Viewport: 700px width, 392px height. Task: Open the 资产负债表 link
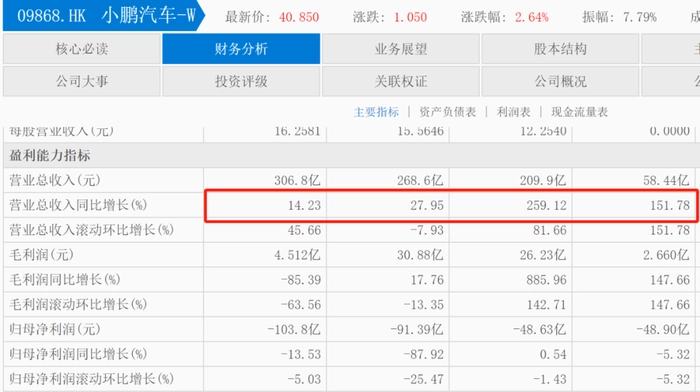tap(447, 112)
